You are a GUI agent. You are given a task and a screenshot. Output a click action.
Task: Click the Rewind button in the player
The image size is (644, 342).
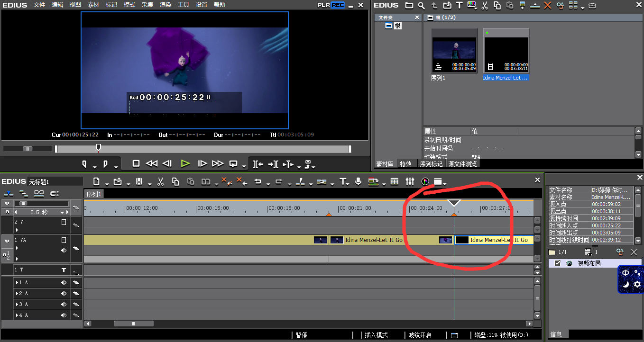click(152, 163)
